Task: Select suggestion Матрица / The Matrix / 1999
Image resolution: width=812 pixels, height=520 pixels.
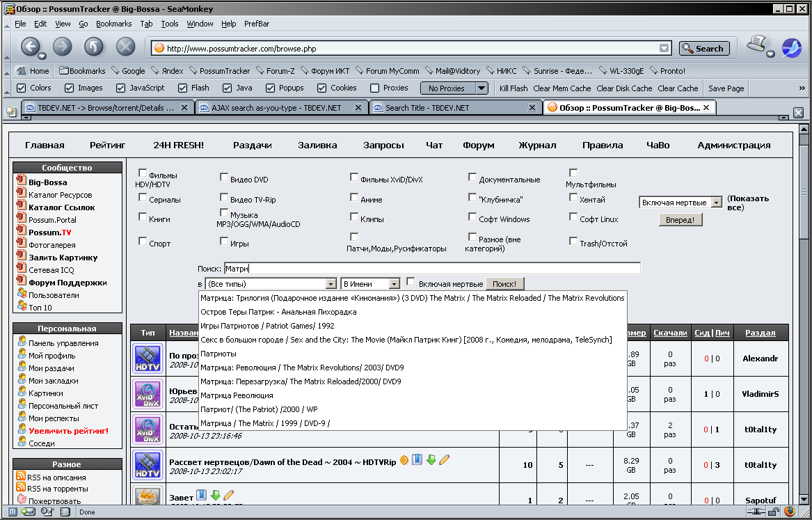Action: click(x=265, y=423)
